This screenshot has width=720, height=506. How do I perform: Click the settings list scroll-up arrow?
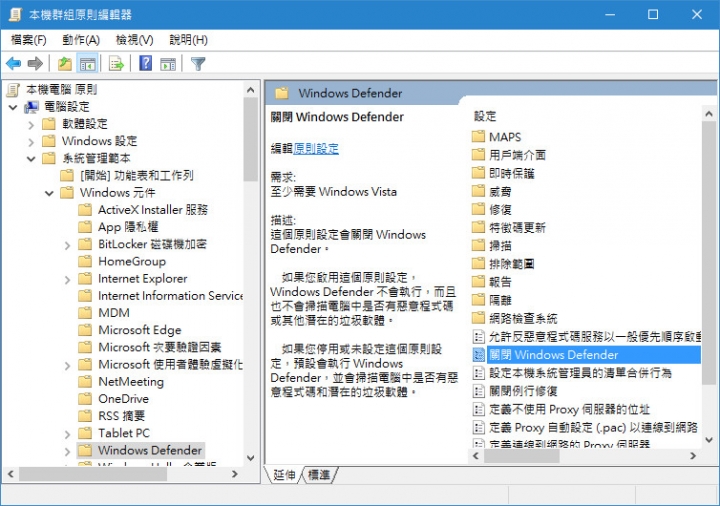point(709,113)
